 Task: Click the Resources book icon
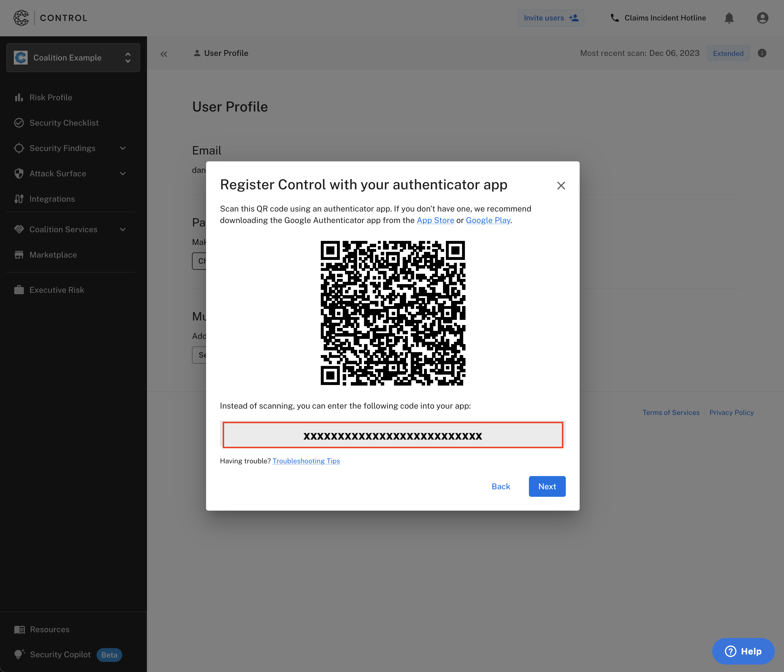tap(19, 629)
